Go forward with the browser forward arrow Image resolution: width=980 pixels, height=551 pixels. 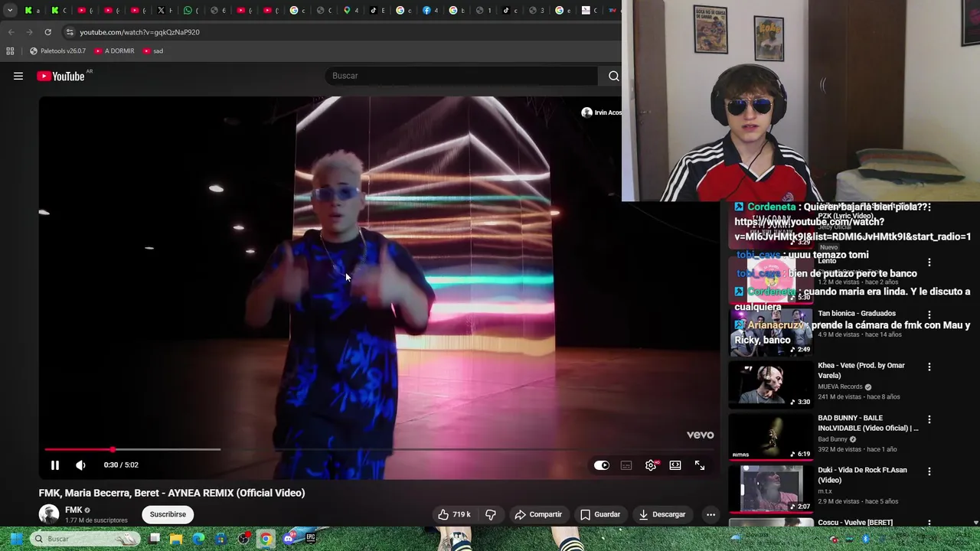pyautogui.click(x=29, y=32)
